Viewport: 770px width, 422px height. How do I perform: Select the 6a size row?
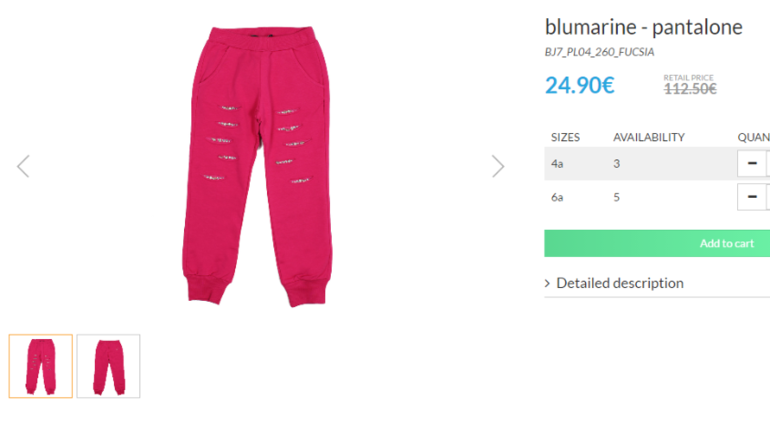pos(657,197)
